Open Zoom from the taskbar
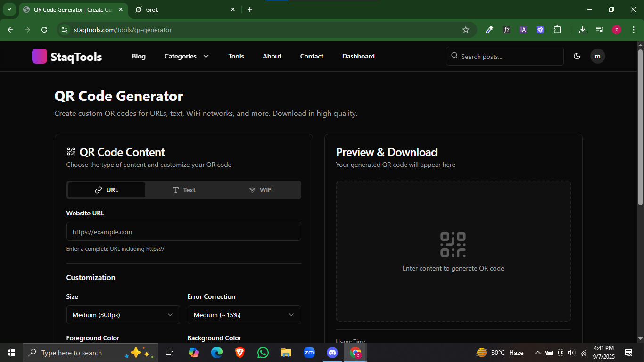Viewport: 644px width, 362px height. (309, 353)
